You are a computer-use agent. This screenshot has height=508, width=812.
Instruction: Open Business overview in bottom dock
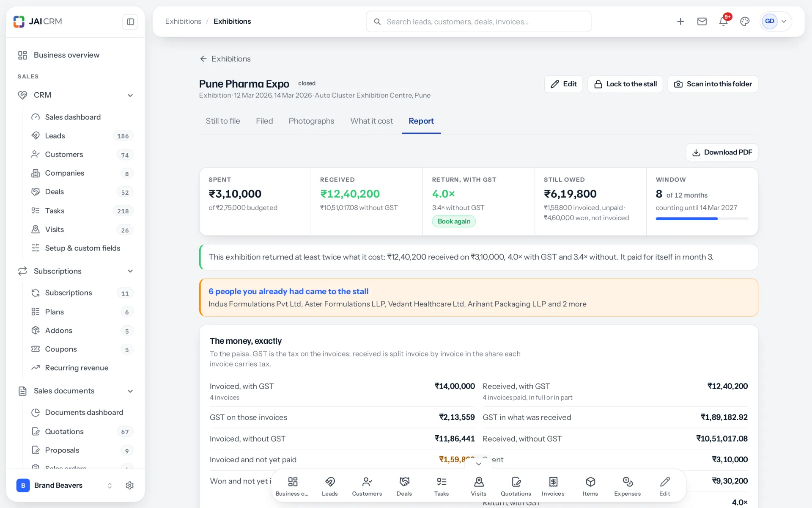(292, 486)
